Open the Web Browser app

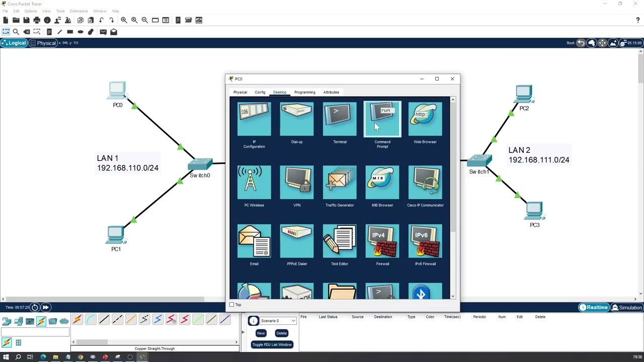point(425,120)
